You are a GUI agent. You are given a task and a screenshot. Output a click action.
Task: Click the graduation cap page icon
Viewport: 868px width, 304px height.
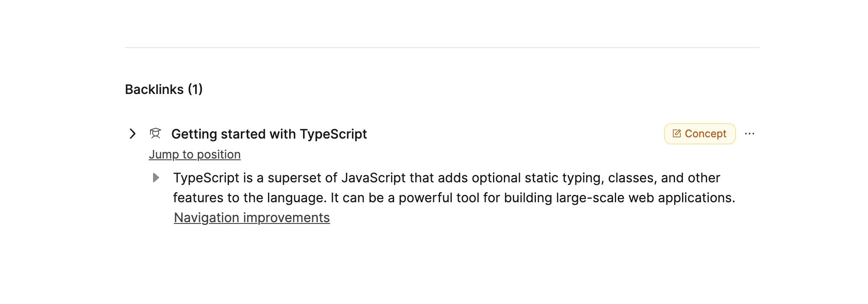pyautogui.click(x=155, y=133)
